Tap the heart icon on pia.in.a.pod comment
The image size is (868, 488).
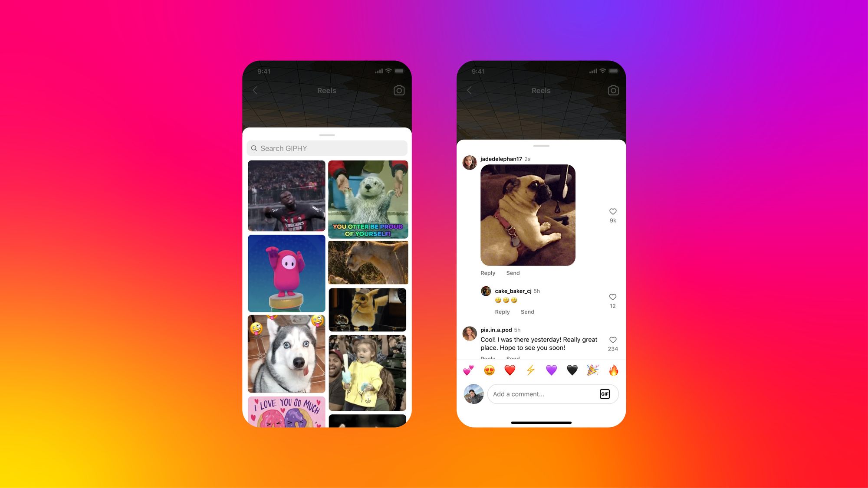[x=612, y=340]
